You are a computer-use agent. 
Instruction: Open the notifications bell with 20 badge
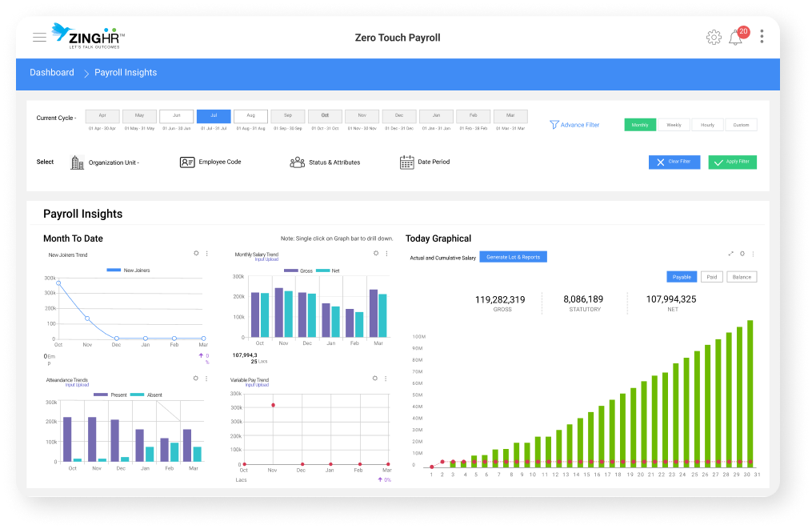[x=735, y=38]
